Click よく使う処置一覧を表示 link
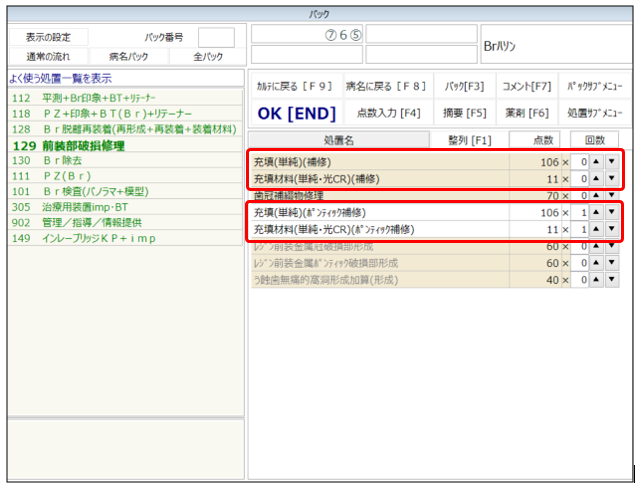 (60, 78)
